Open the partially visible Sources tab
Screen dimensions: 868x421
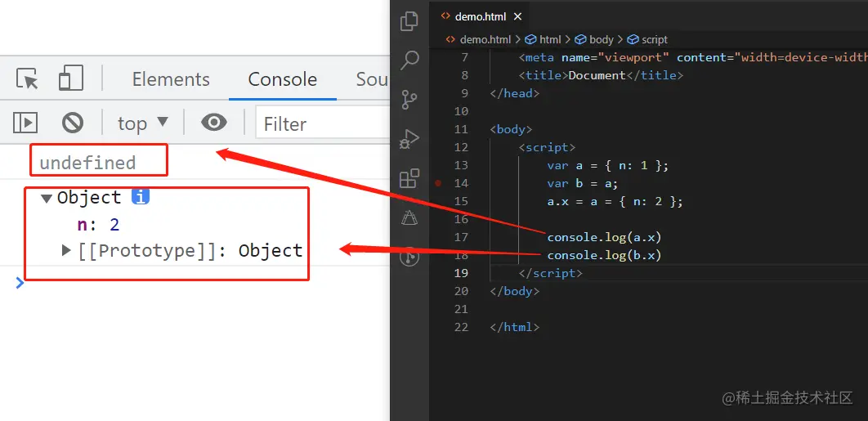(372, 79)
